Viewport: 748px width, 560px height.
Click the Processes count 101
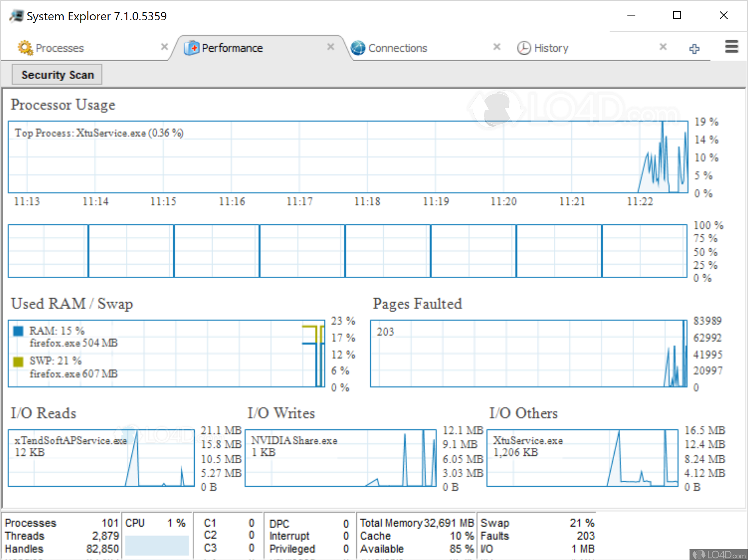110,523
